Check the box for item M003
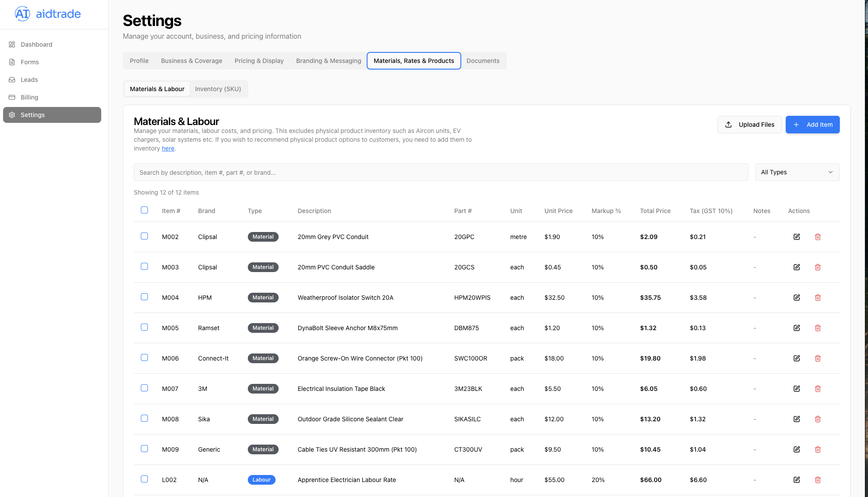This screenshot has height=497, width=868. 144,266
